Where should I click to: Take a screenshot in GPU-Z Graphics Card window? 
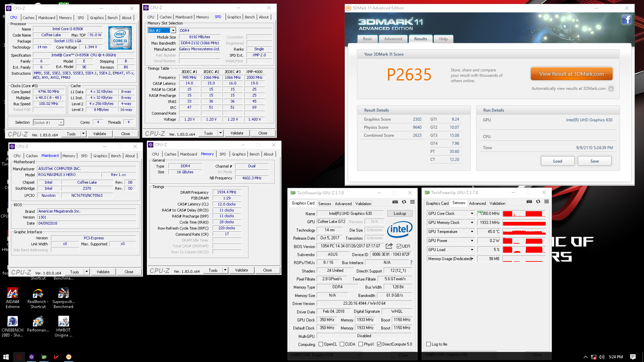(x=395, y=202)
